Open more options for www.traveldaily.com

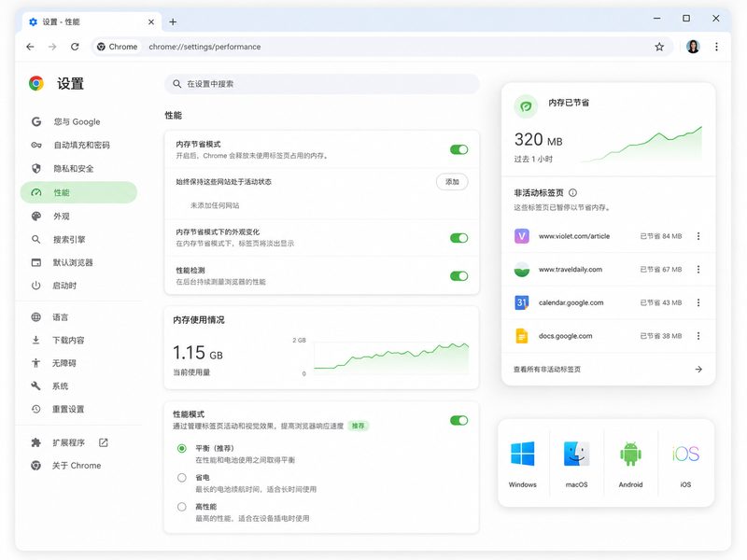tap(698, 270)
